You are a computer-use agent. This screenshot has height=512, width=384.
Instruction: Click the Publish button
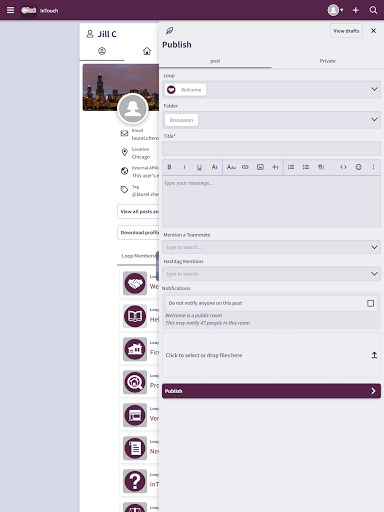pos(271,391)
